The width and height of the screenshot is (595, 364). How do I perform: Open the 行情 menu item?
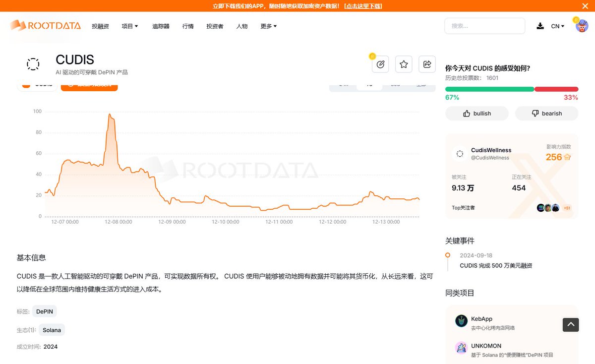point(188,26)
